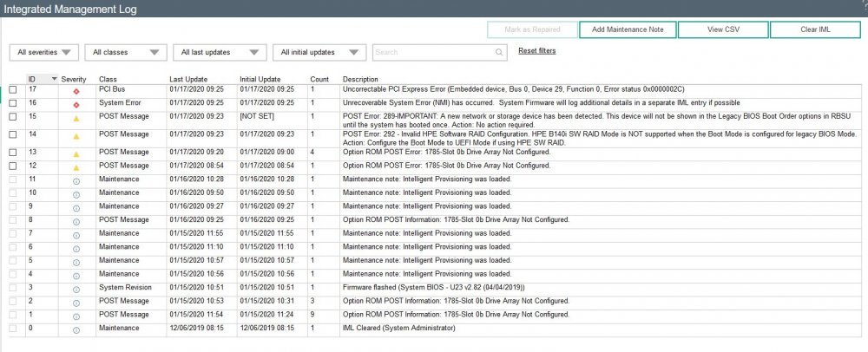Click the critical severity icon for entry 17
Screen dimensions: 868x352
point(76,91)
